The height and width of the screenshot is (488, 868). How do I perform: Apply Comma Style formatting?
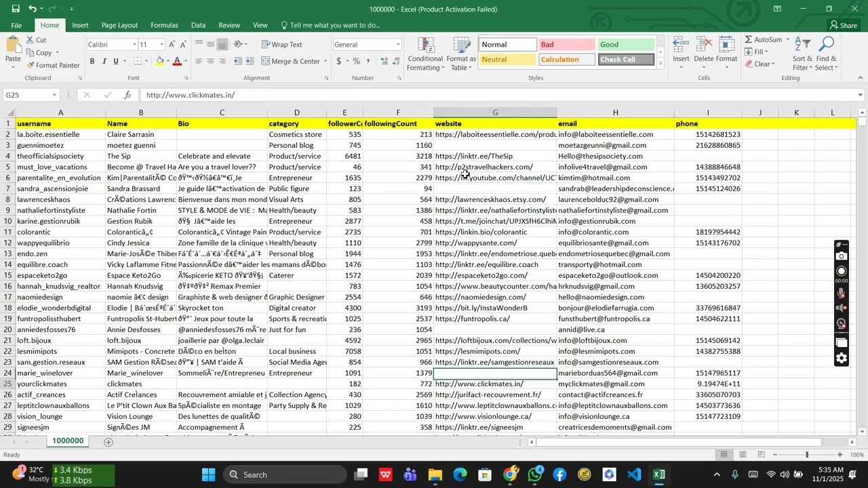click(369, 61)
